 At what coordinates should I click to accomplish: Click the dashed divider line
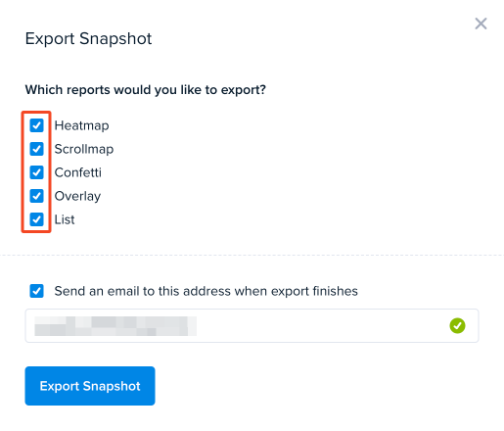click(252, 255)
